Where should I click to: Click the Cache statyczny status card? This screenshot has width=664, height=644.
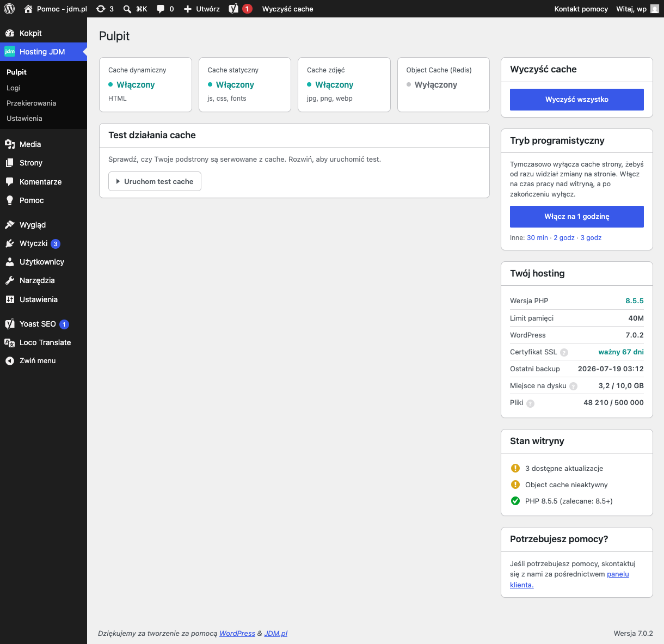(x=245, y=84)
